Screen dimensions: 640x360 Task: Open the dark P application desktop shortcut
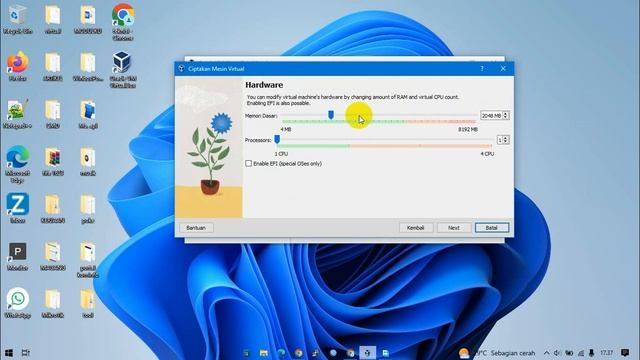(18, 256)
